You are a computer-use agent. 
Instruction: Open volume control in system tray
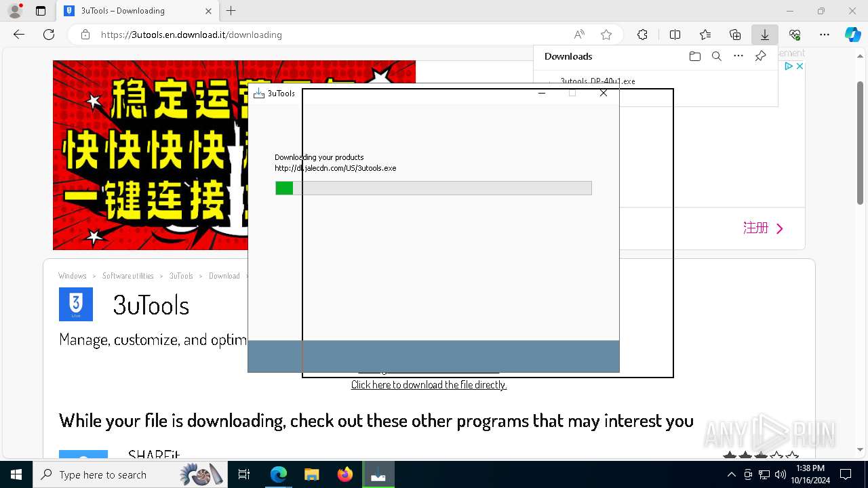tap(781, 474)
